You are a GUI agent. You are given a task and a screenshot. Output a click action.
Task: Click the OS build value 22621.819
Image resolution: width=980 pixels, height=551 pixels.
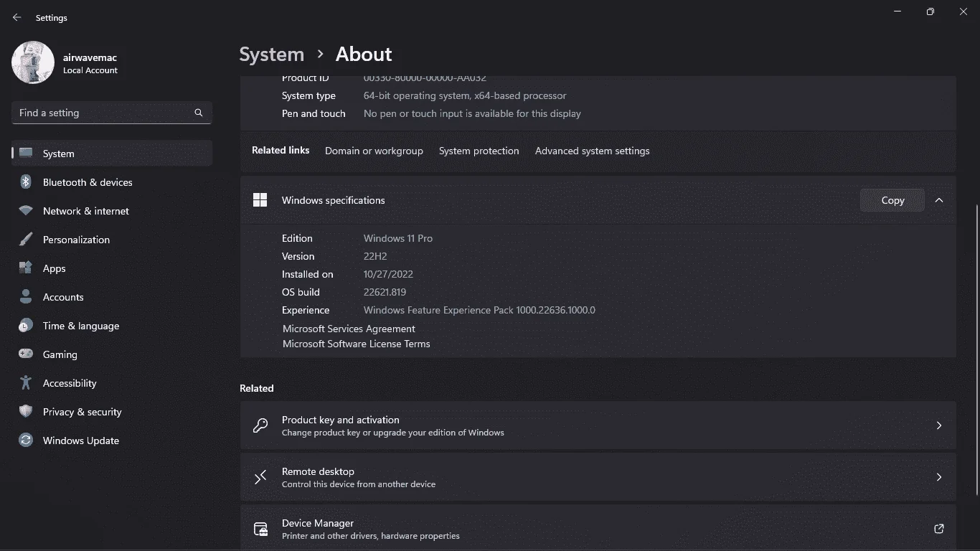(x=385, y=292)
